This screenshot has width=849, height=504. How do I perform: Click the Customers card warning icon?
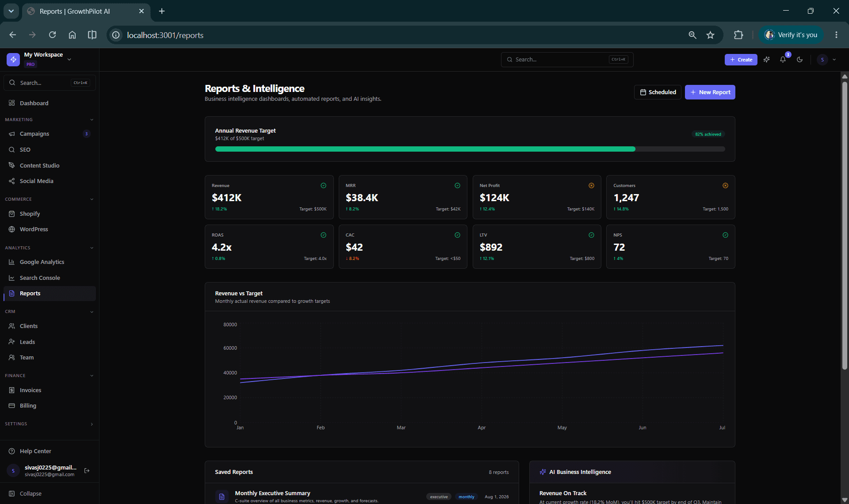point(725,185)
